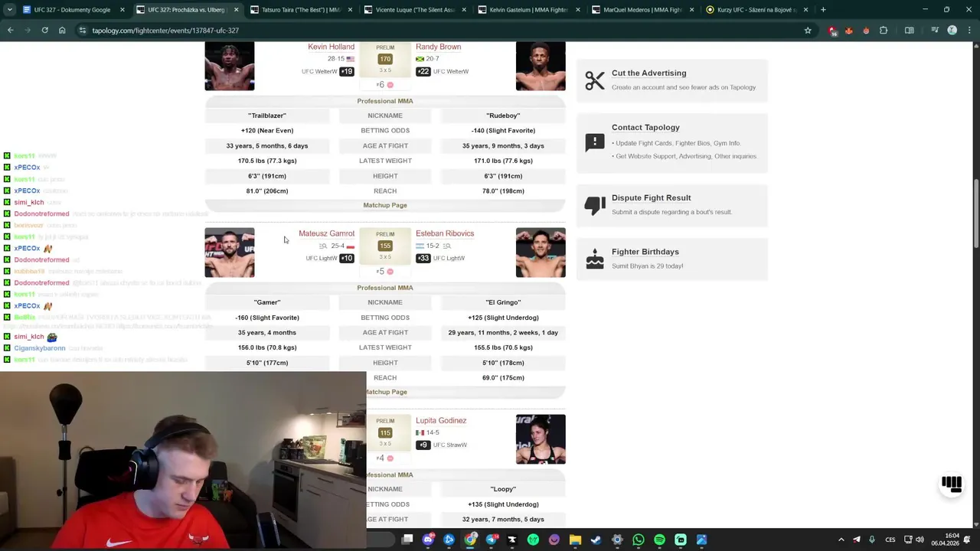
Task: Open the Cut the Advertising link
Action: 648,73
